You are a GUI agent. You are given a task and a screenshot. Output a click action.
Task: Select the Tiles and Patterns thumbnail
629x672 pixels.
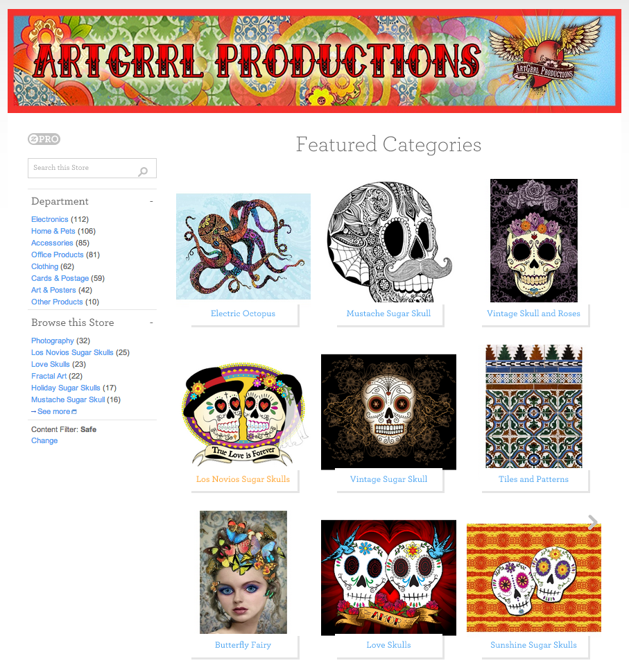[x=534, y=406]
